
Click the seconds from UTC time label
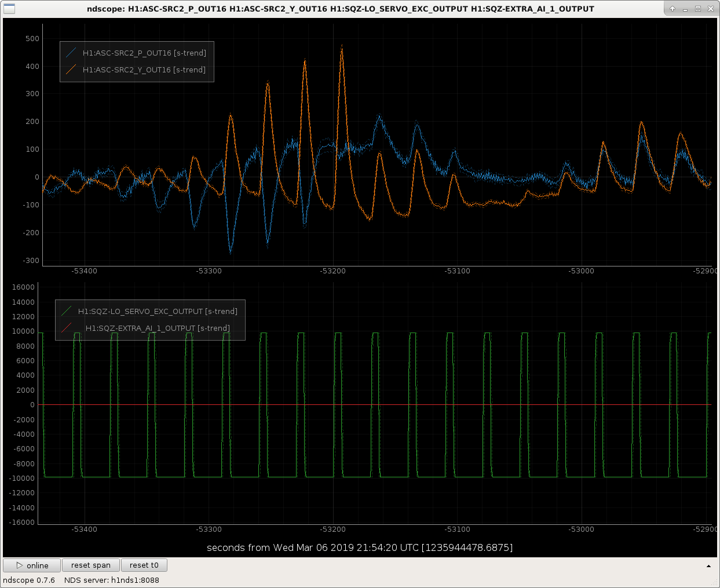pos(360,547)
